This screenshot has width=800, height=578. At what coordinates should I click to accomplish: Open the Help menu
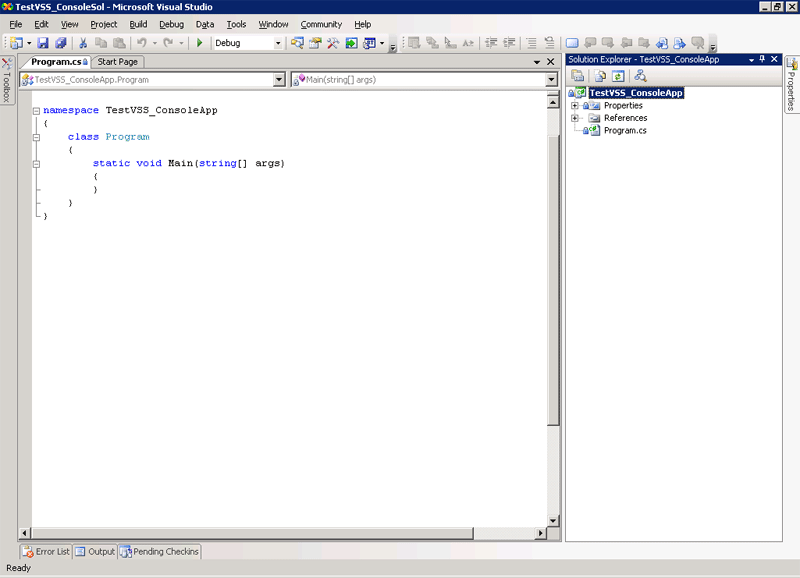tap(363, 24)
